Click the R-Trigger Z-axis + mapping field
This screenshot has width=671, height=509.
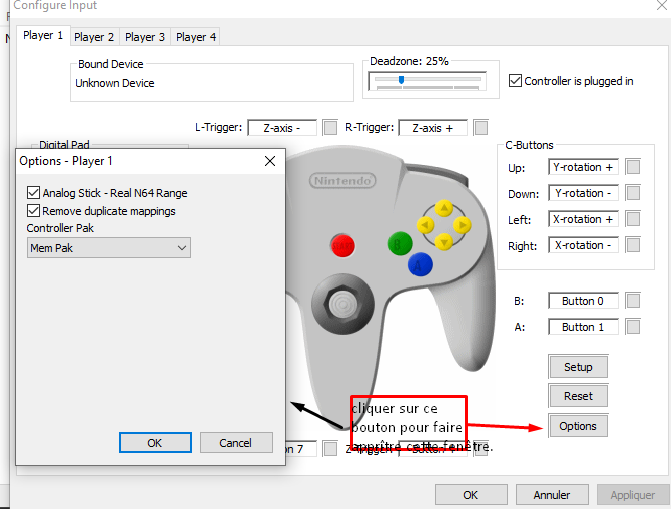tap(433, 128)
